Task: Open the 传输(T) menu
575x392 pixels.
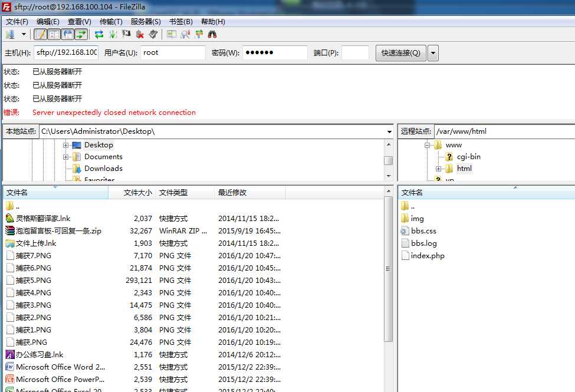Action: [111, 22]
